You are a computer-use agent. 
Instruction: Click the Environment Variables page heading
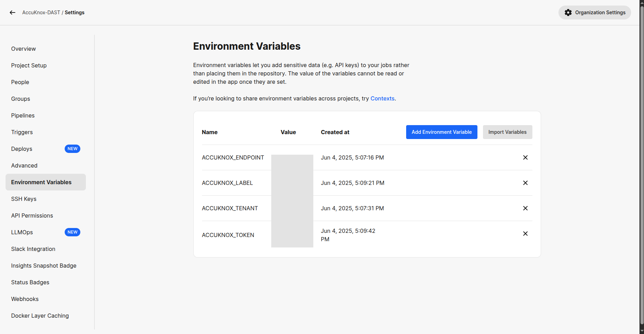(247, 46)
